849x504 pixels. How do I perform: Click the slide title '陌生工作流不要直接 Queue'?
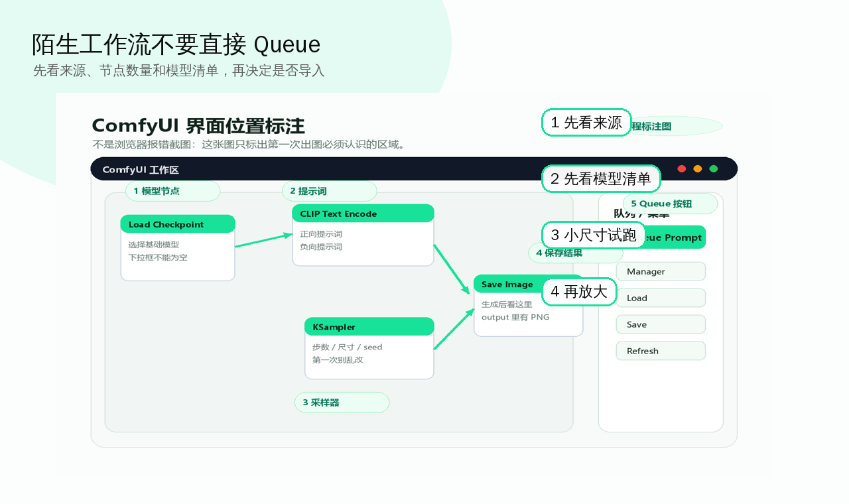click(x=176, y=44)
